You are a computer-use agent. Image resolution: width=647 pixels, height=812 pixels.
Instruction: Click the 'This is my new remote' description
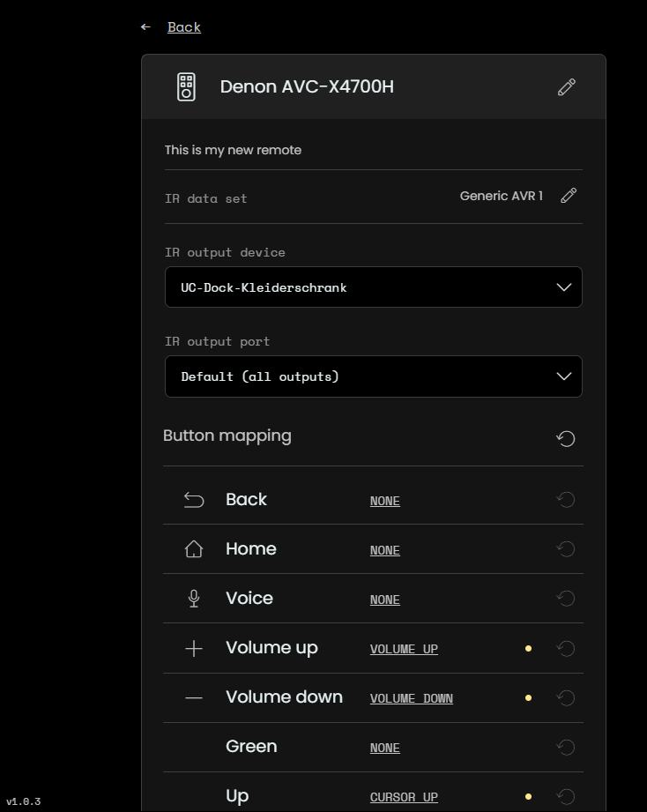click(233, 150)
